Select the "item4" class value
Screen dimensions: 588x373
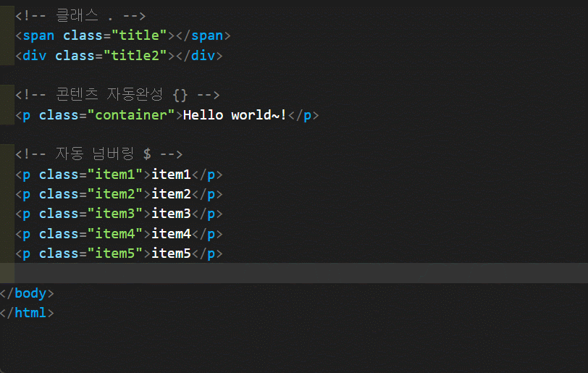pos(114,234)
